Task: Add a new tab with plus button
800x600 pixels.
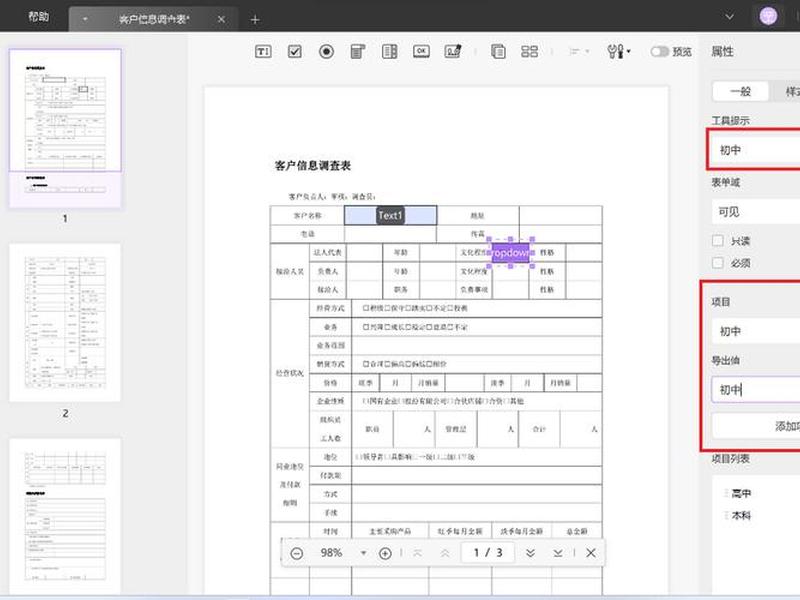Action: 255,19
